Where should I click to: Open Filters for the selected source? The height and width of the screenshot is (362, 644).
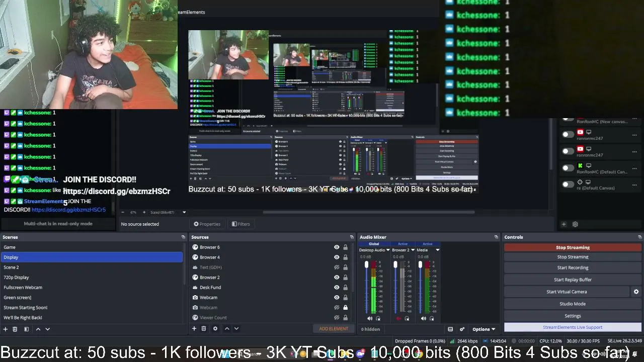pyautogui.click(x=241, y=224)
